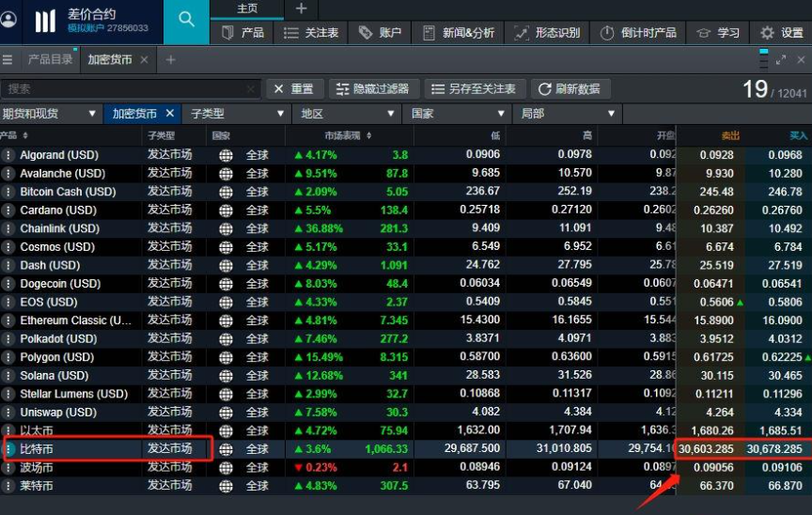This screenshot has width=812, height=515.
Task: Add new panel tab with plus icon
Action: (170, 60)
